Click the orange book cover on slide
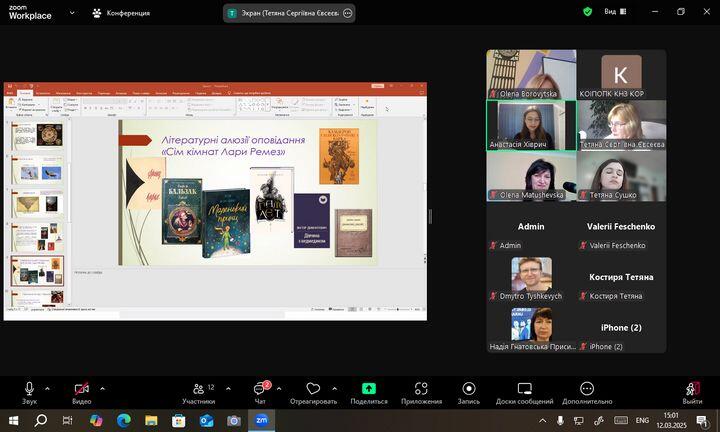720x432 pixels. point(339,156)
